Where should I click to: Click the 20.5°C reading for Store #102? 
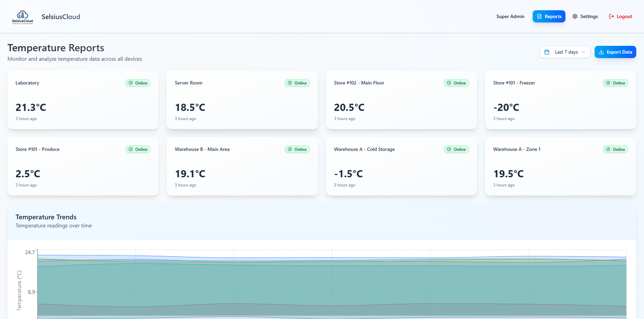coord(349,108)
